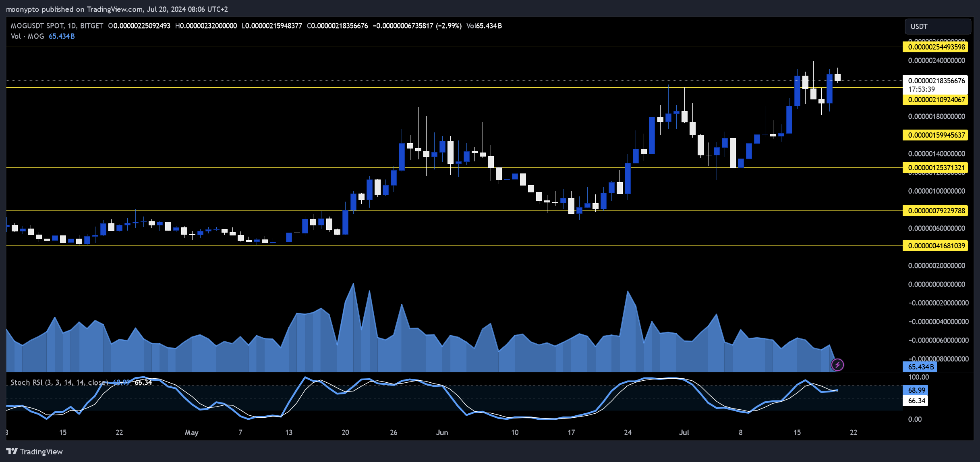Select the 0.00000125371321 price level label

tap(935, 168)
